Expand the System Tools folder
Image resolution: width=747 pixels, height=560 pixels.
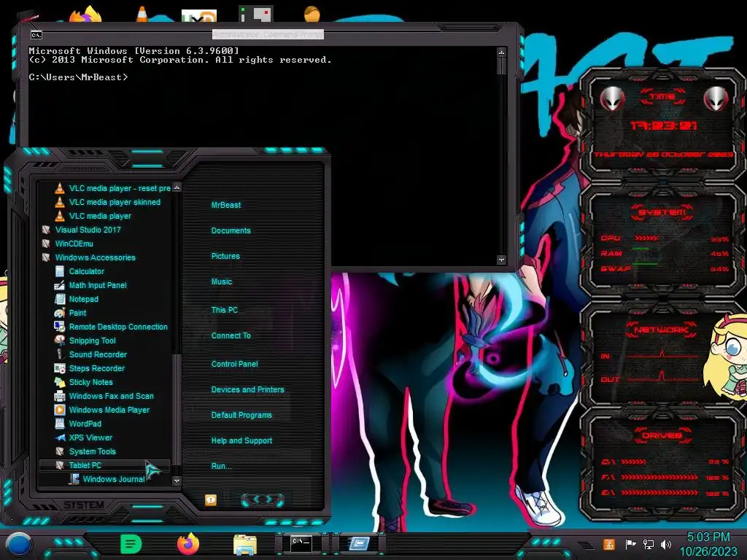(x=85, y=451)
